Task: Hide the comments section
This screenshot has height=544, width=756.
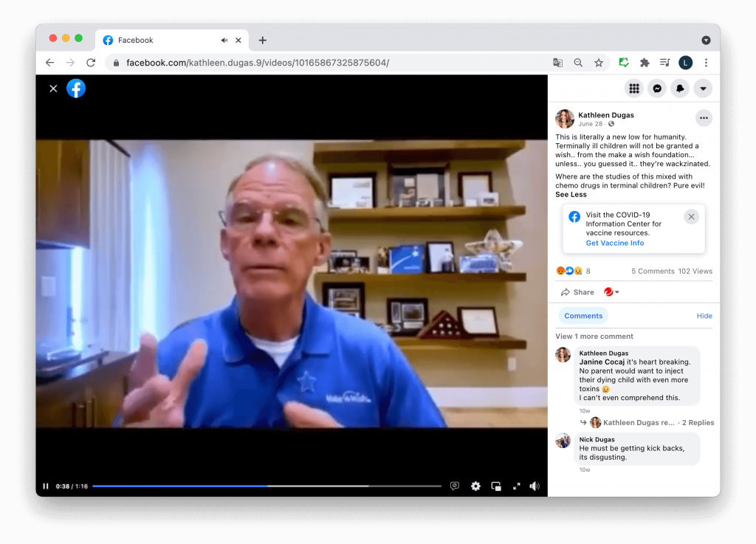Action: (704, 316)
